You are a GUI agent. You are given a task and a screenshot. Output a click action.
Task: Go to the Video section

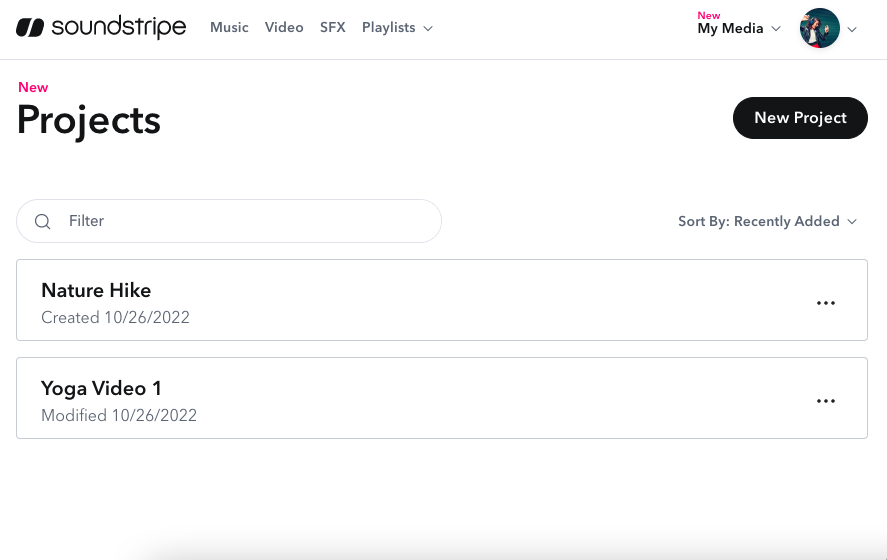(284, 28)
